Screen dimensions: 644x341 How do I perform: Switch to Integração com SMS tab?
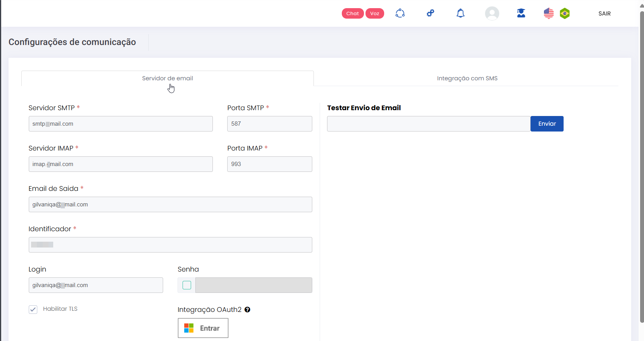[467, 78]
